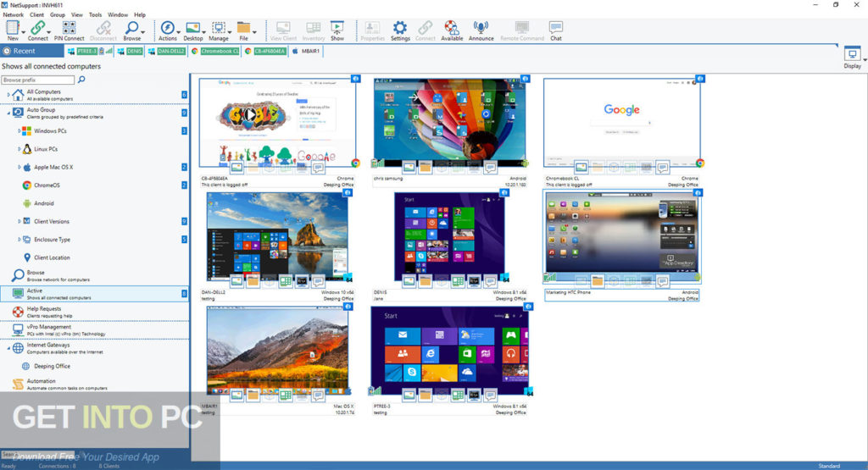Open the Help menu
868x470 pixels.
140,15
